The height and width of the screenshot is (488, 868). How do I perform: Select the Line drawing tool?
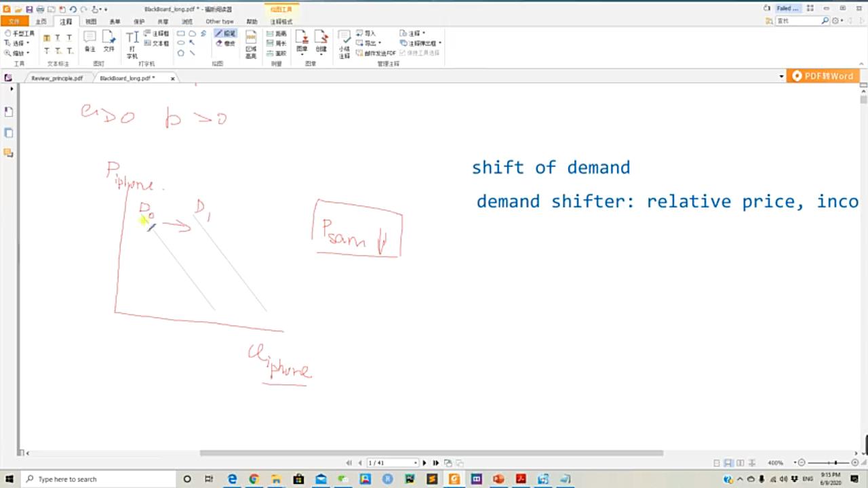point(193,53)
